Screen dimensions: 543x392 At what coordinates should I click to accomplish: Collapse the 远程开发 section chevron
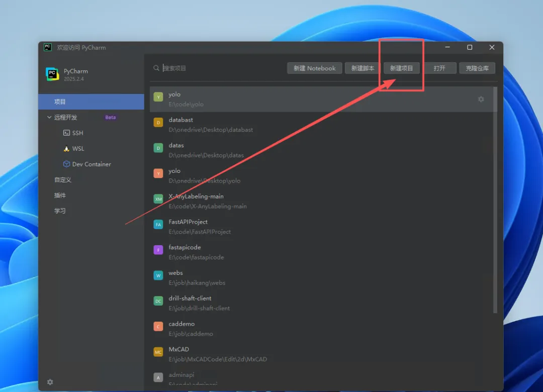click(x=49, y=118)
